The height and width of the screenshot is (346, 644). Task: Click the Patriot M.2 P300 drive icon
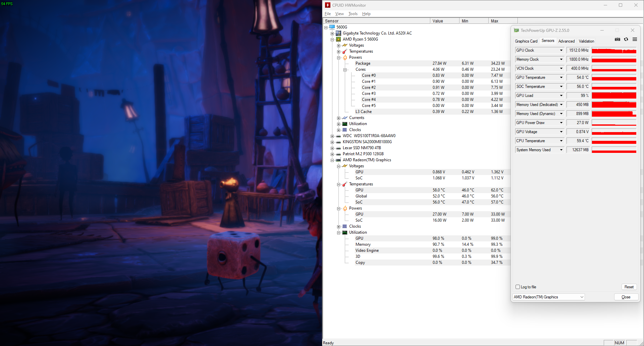[338, 154]
